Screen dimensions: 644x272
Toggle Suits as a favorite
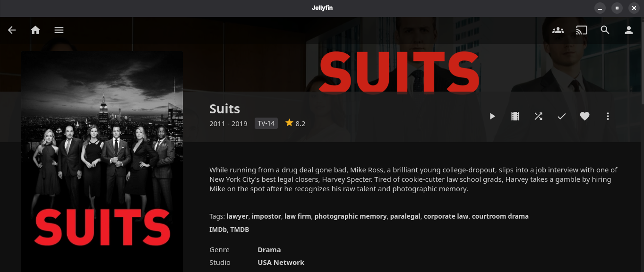coord(585,116)
